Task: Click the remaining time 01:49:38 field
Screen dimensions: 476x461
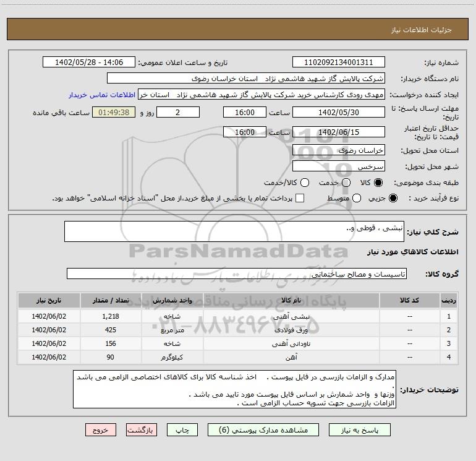Action: (114, 112)
